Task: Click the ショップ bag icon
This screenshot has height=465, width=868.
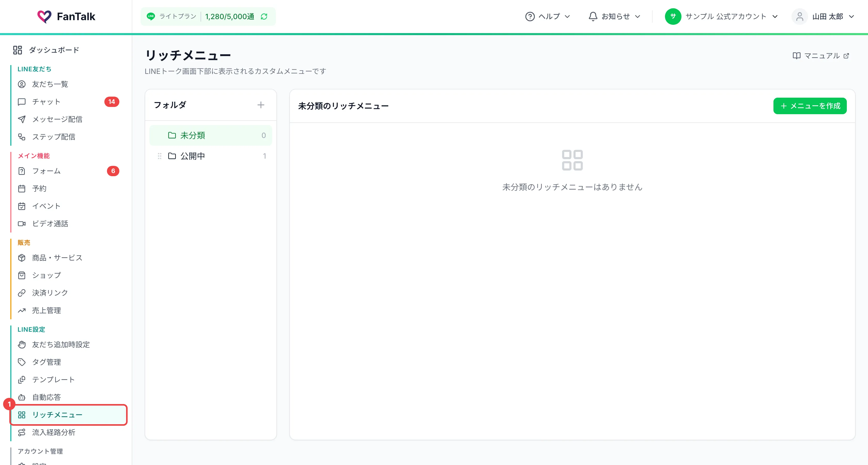Action: pos(21,275)
